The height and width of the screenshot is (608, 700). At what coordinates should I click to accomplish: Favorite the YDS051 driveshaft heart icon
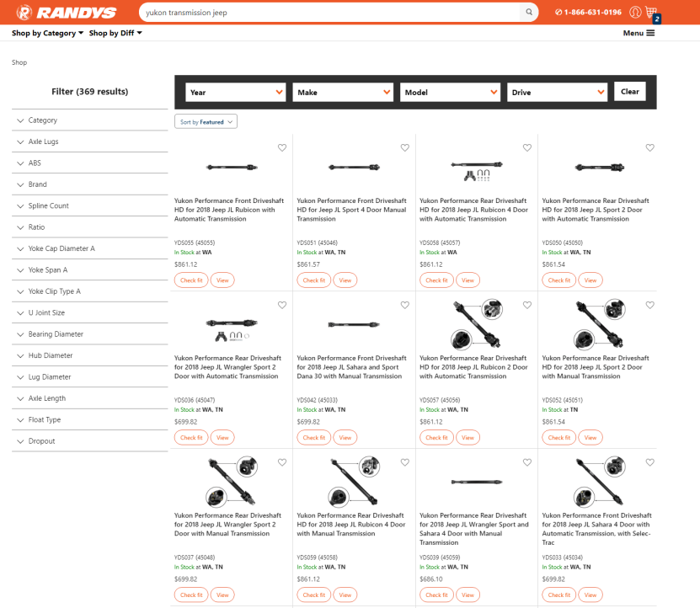[405, 147]
